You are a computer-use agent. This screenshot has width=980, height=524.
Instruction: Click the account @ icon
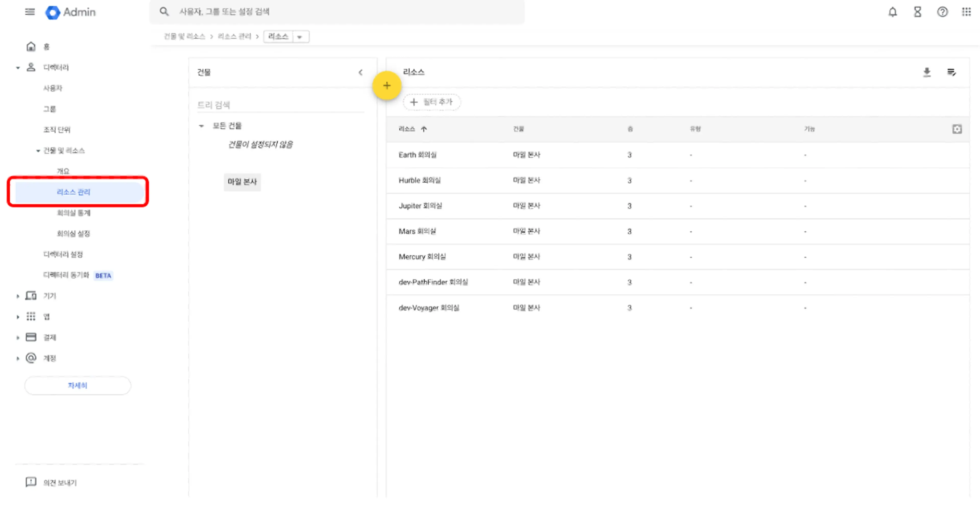point(31,358)
